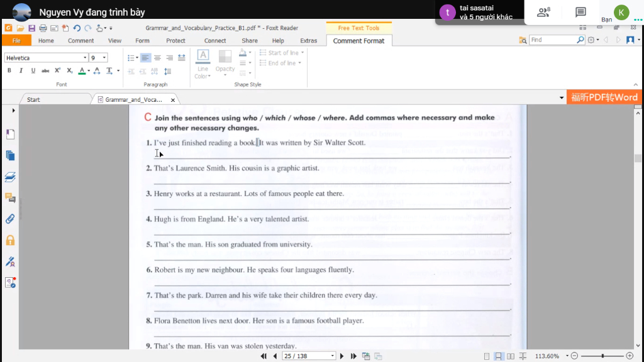644x362 pixels.
Task: Adjust the zoom slider handle
Action: (x=603, y=356)
